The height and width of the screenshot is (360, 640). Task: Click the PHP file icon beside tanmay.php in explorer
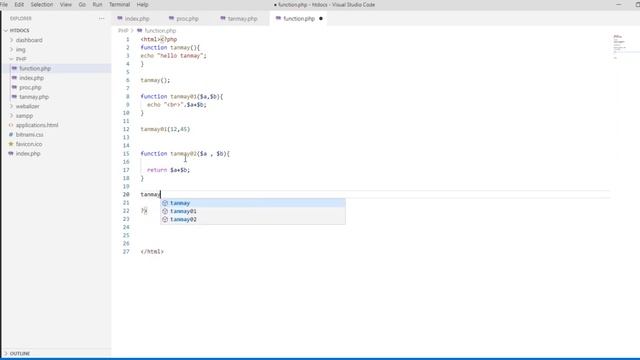click(x=14, y=97)
